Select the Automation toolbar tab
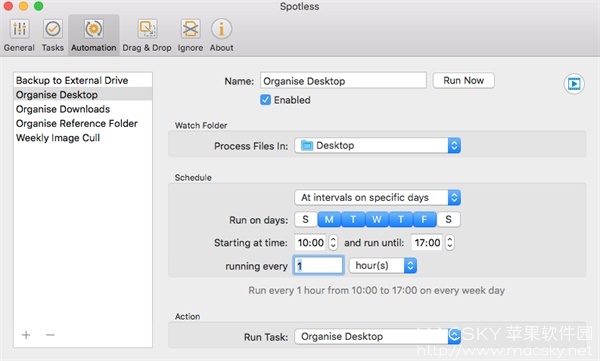 94,36
